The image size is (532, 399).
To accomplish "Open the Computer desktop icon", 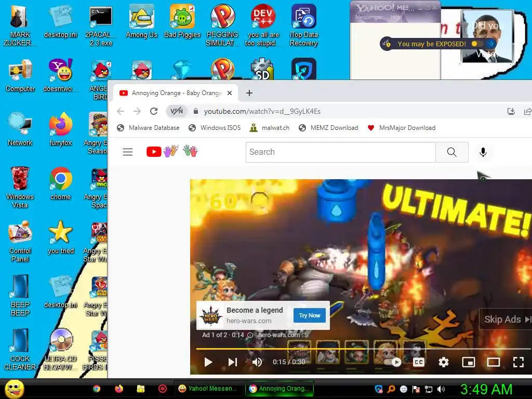I will (20, 75).
